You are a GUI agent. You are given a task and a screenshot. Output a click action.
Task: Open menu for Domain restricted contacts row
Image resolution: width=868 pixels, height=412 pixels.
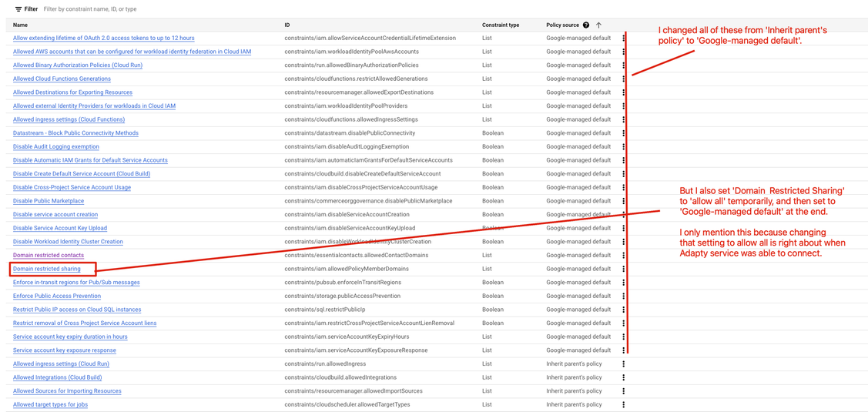624,255
